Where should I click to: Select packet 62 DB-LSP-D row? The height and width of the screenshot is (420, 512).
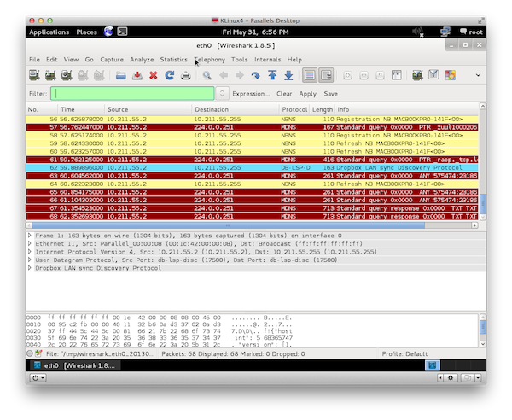pos(252,167)
